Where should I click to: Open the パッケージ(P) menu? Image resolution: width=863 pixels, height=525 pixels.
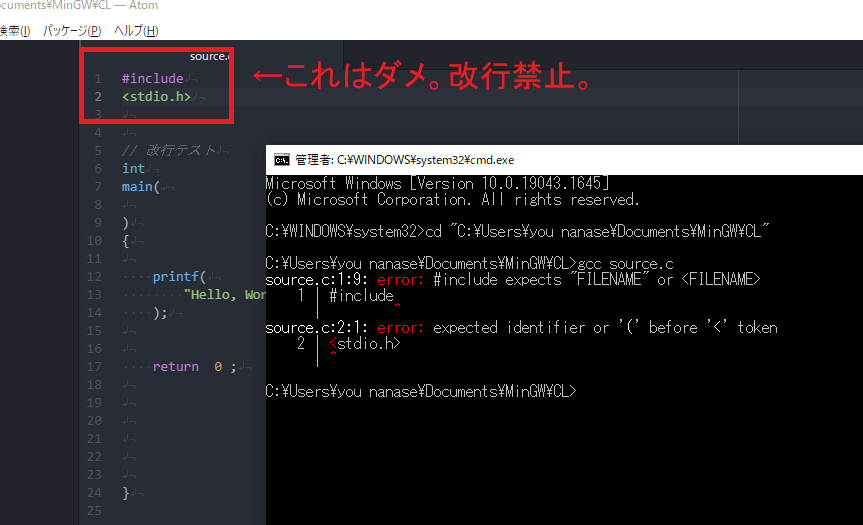[x=72, y=31]
